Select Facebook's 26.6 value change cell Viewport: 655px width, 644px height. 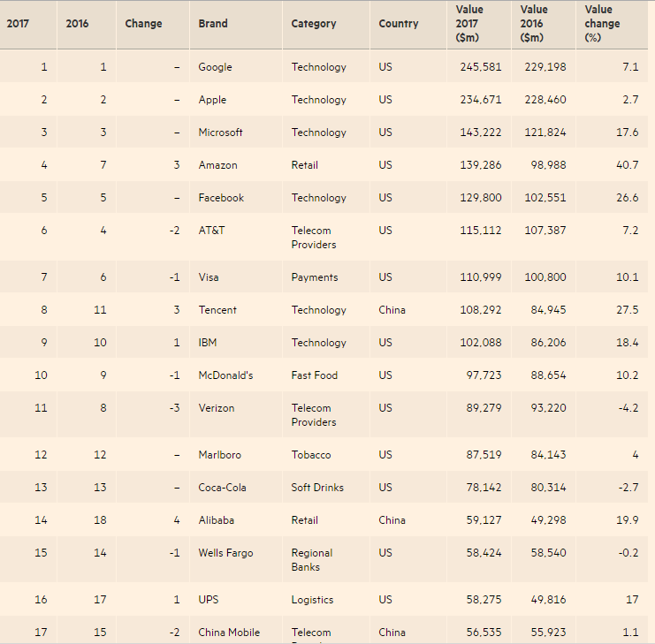point(628,198)
